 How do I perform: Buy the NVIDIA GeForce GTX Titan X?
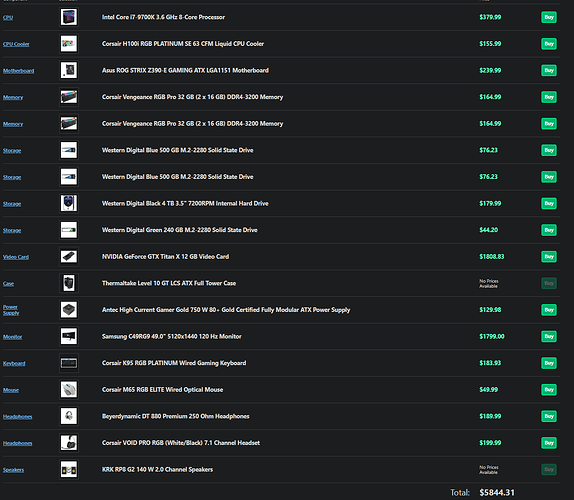(549, 257)
